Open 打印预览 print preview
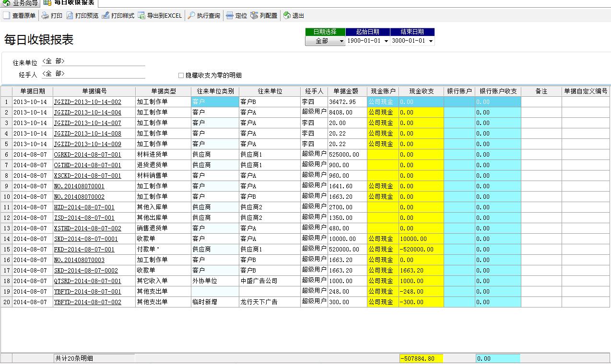Viewport: 611px width, 364px height. [70, 16]
